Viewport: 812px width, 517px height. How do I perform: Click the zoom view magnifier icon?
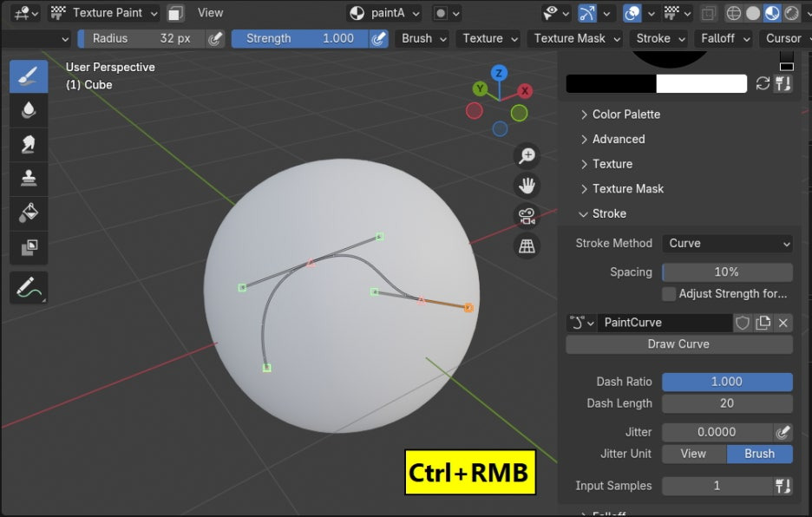coord(527,155)
